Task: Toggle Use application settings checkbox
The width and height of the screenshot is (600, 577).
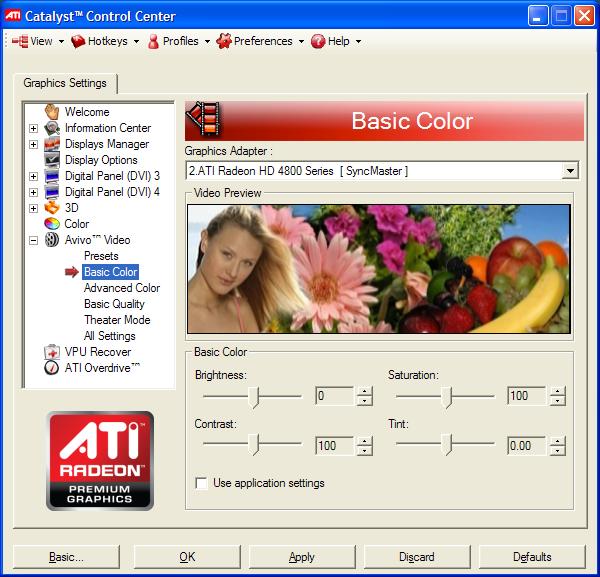Action: click(x=201, y=483)
